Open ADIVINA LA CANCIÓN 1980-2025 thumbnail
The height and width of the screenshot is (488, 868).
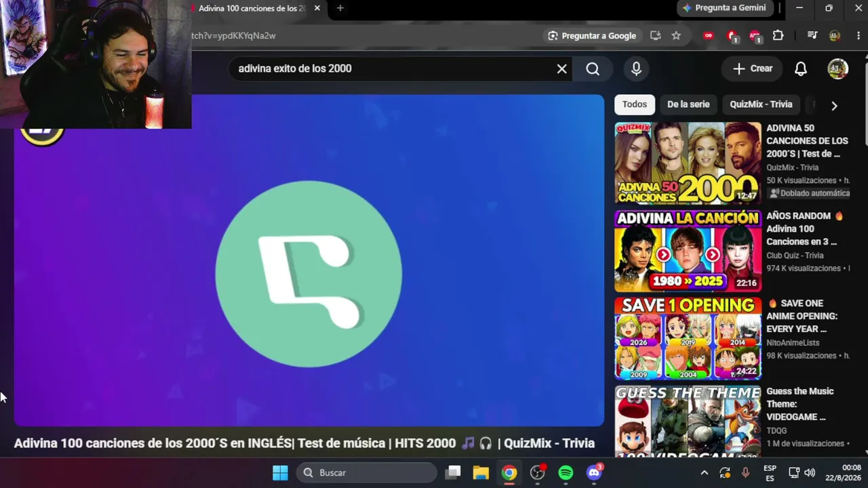point(688,251)
